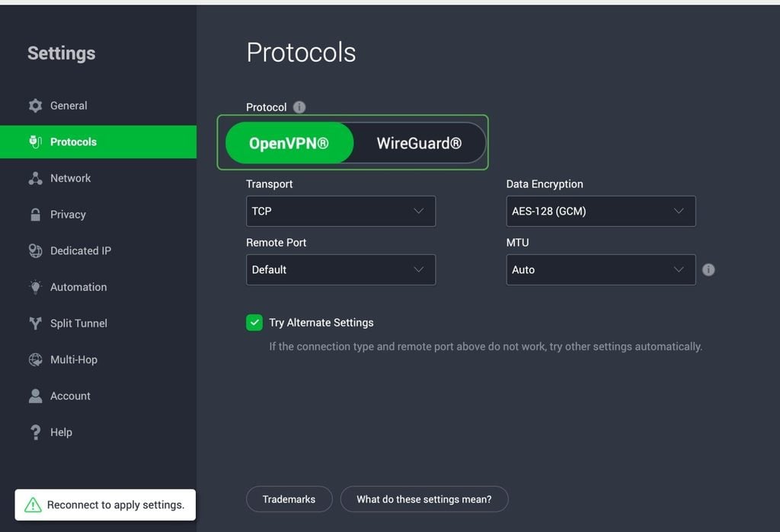Click the Settings sidebar heading
Image resolution: width=780 pixels, height=532 pixels.
tap(61, 53)
